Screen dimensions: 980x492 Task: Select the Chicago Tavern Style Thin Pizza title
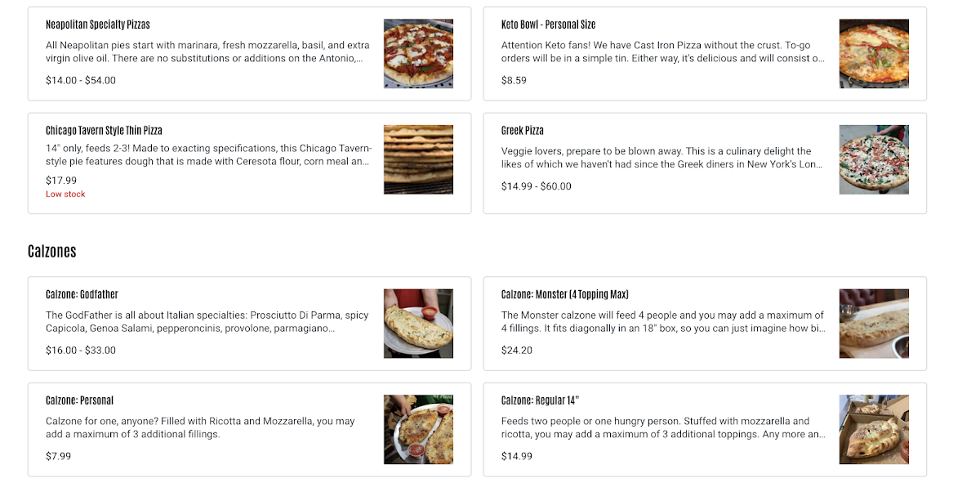pyautogui.click(x=104, y=131)
